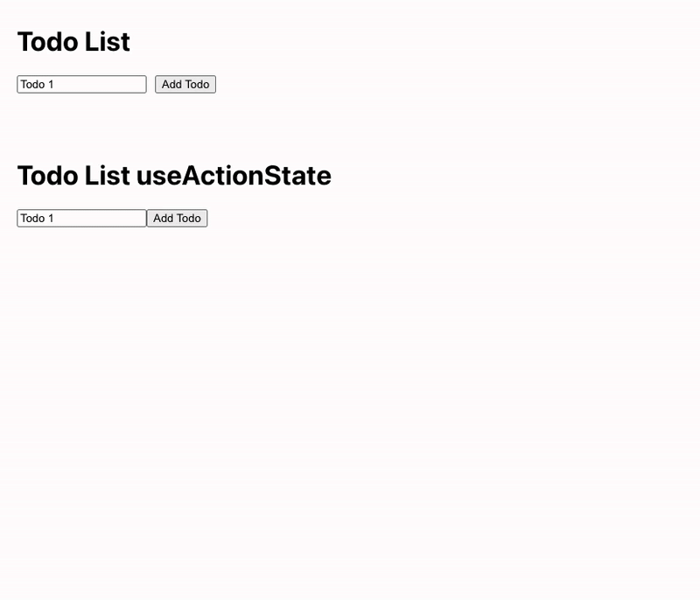Image resolution: width=700 pixels, height=600 pixels.
Task: Select the Todo 1 input under useActionState heading
Action: pos(81,218)
